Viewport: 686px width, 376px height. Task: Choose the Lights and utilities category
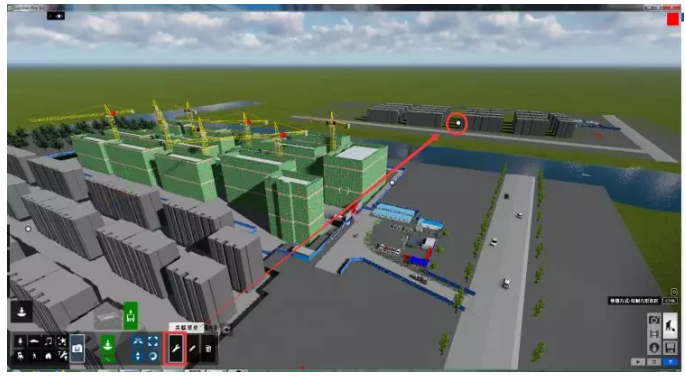pyautogui.click(x=62, y=355)
